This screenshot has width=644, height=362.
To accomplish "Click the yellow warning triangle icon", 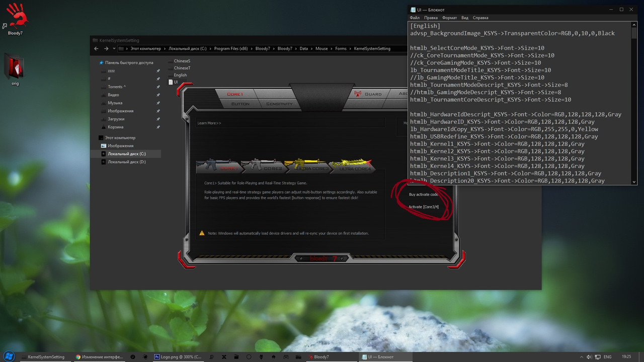I will point(202,233).
